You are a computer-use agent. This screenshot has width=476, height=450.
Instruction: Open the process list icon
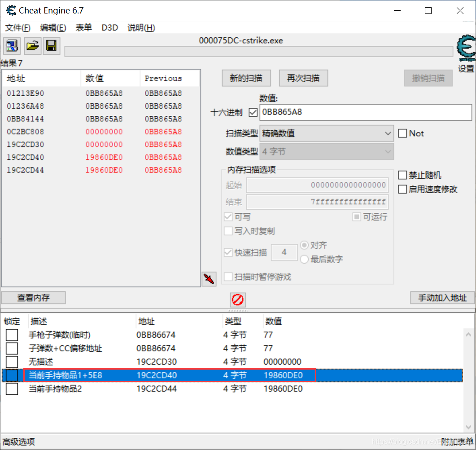[x=12, y=46]
